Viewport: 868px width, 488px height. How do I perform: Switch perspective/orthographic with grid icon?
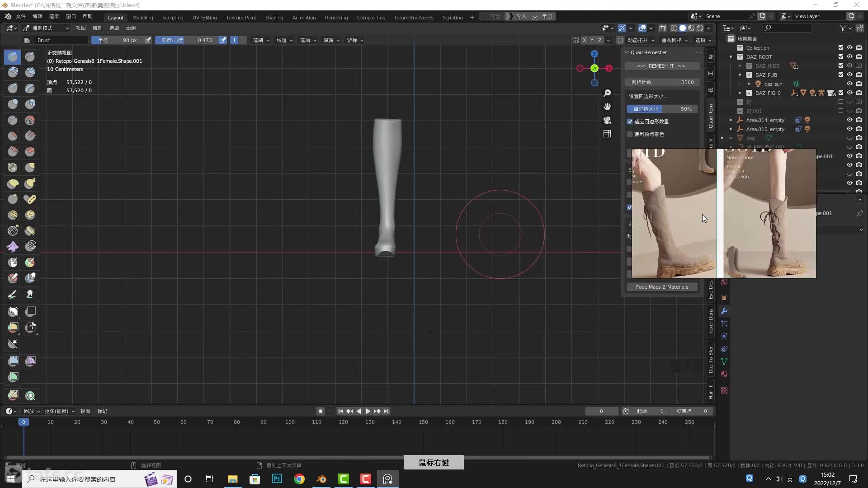coord(607,134)
